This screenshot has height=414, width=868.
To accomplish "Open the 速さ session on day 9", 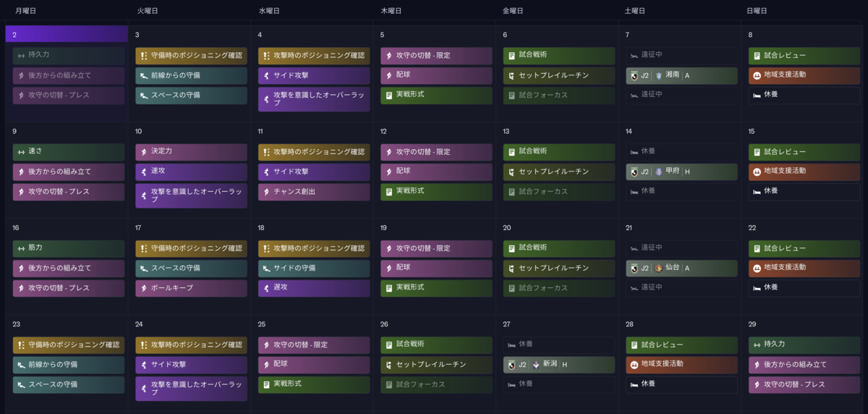I will (69, 152).
